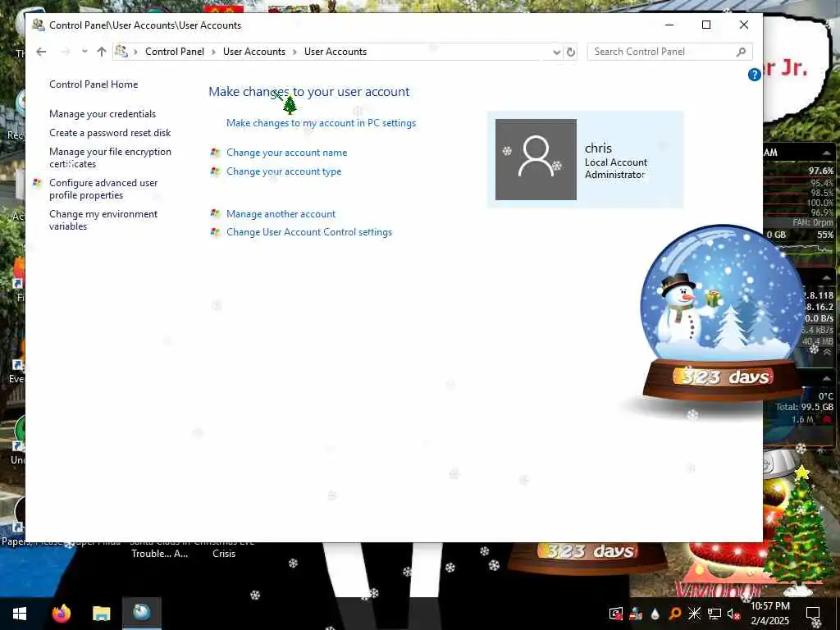Select the Control Panel breadcrumb
Image resolution: width=840 pixels, height=630 pixels.
[x=175, y=52]
